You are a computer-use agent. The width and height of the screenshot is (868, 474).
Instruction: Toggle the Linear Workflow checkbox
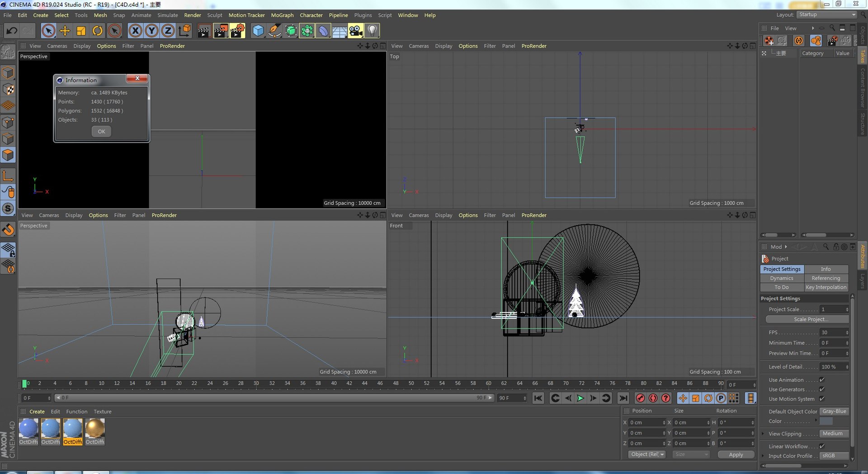(822, 446)
